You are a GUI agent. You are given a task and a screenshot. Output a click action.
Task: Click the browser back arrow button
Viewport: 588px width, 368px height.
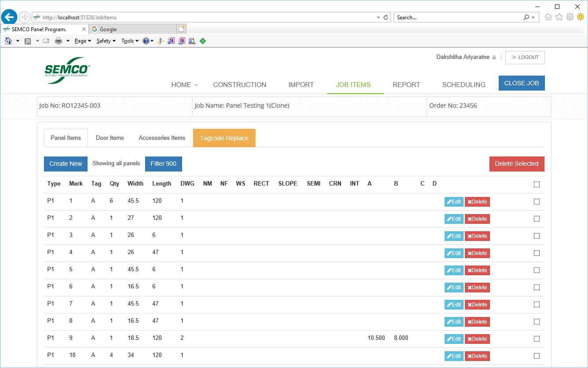click(x=9, y=17)
